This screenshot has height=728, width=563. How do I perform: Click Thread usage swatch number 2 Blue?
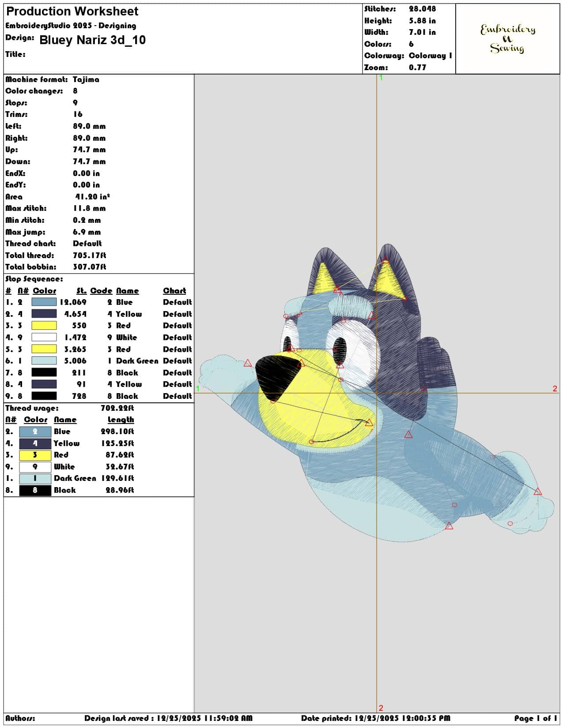click(x=35, y=432)
